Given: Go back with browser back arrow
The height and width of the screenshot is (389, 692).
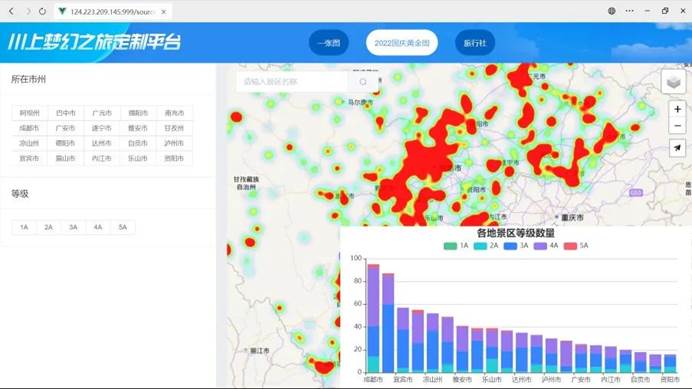Looking at the screenshot, I should (x=11, y=11).
